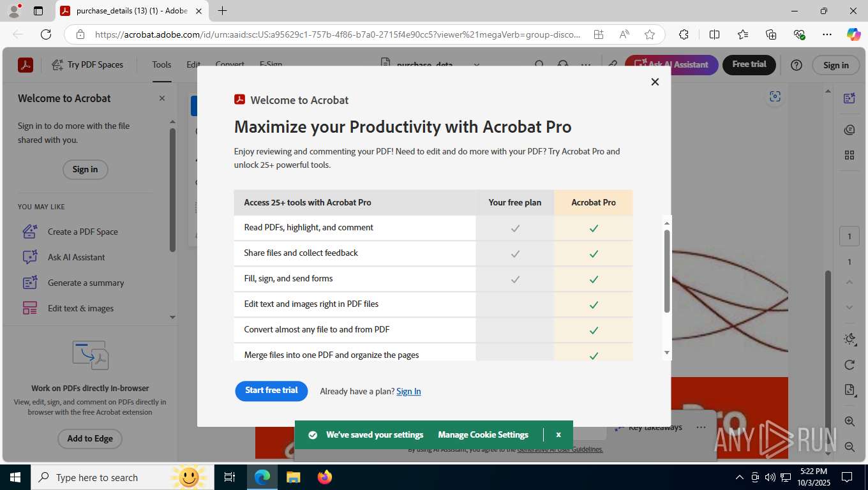Click Sign in at top right of Acrobat
This screenshot has width=868, height=490.
(x=835, y=65)
